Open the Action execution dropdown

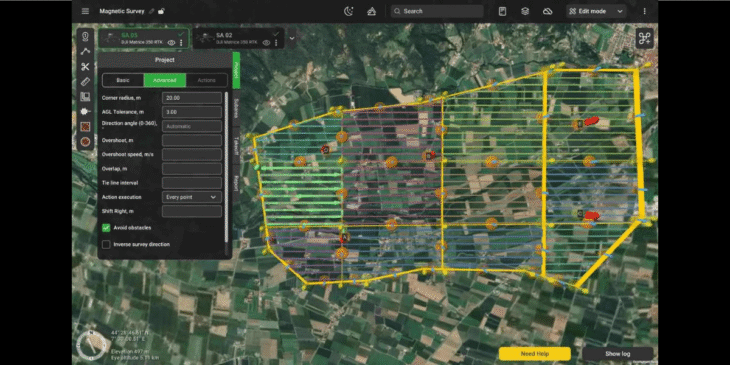[x=192, y=197]
